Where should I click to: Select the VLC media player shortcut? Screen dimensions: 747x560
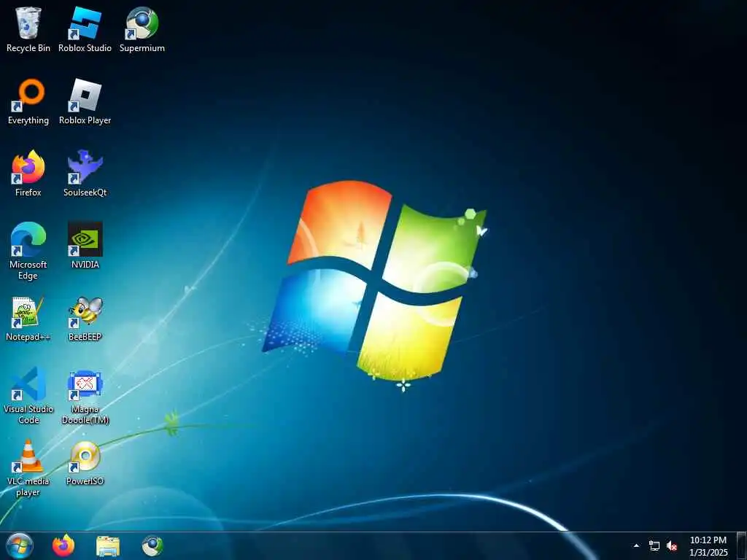28,468
